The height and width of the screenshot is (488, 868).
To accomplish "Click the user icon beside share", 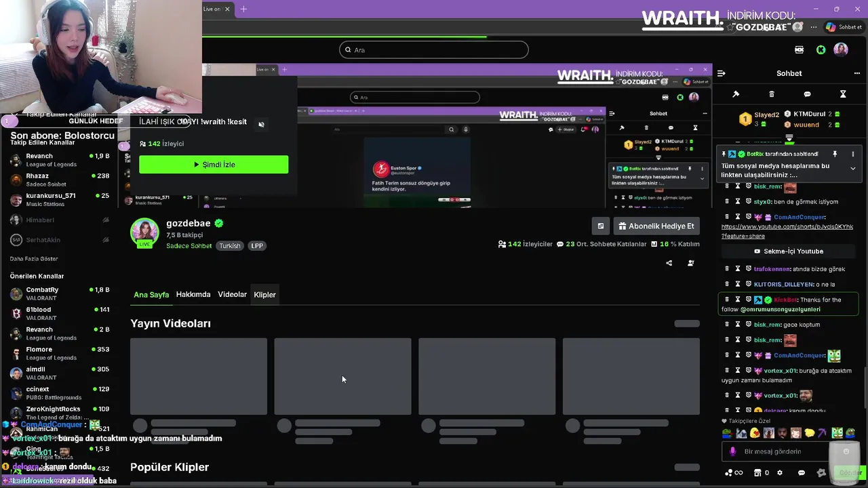I will 691,263.
